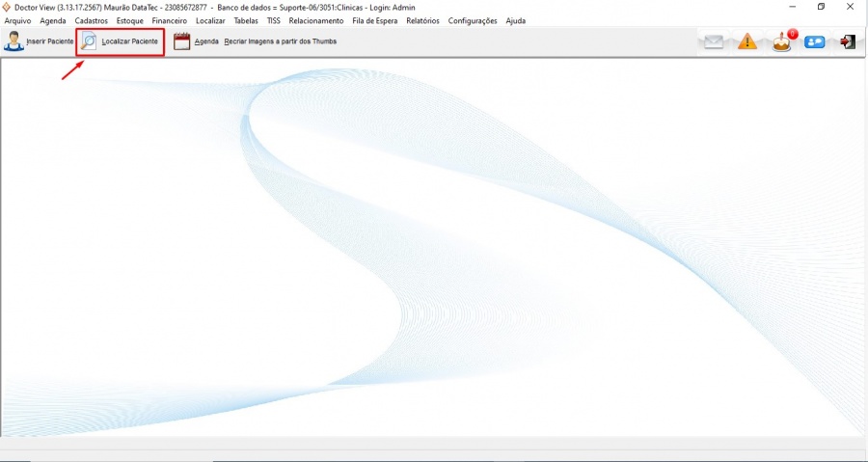Open the Relacionamento menu
The image size is (868, 462).
point(315,20)
